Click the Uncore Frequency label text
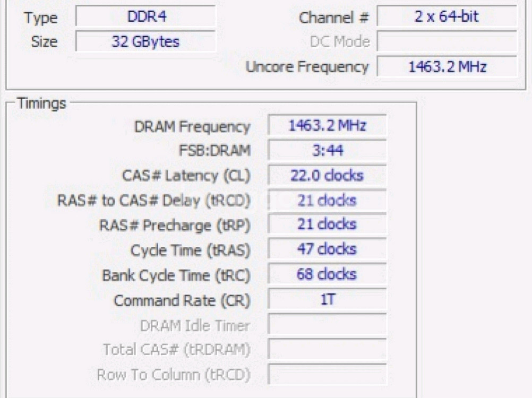 (x=306, y=67)
